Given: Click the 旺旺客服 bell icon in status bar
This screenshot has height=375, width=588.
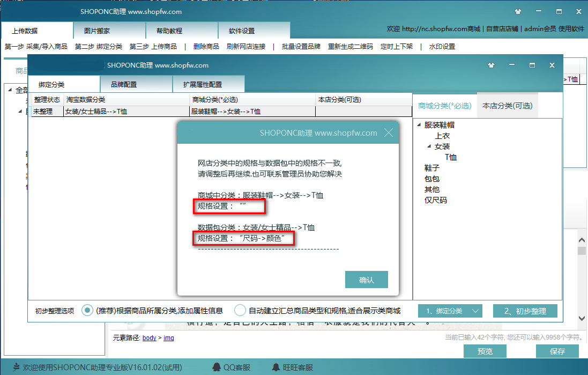Looking at the screenshot, I should tap(276, 367).
